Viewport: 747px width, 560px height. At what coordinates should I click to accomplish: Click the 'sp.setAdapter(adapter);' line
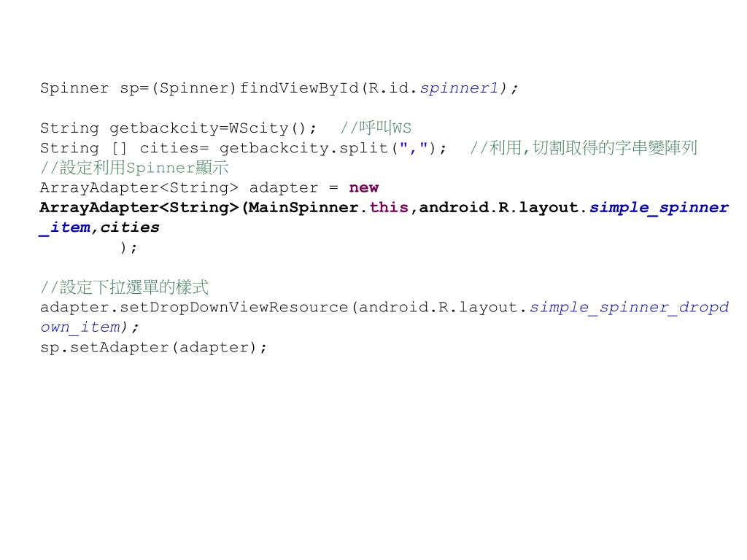click(153, 348)
